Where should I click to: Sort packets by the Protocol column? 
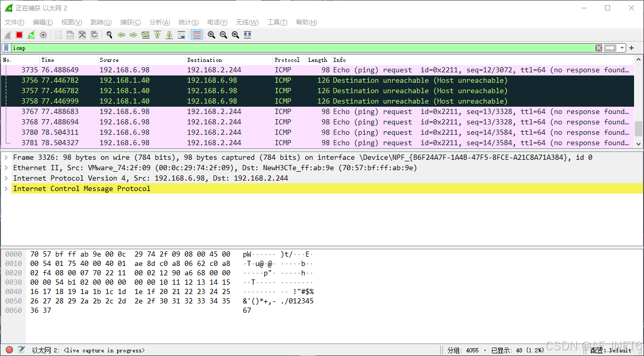(x=289, y=60)
